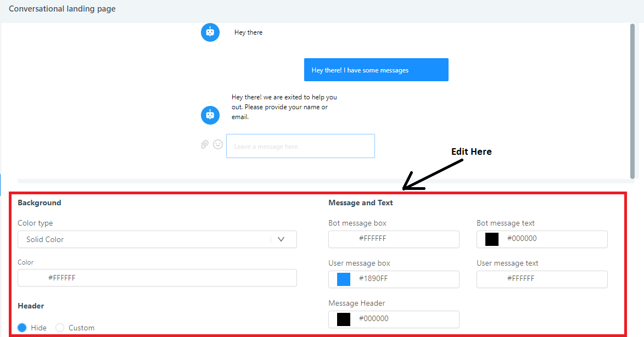The image size is (644, 337).
Task: Click the 'we are exited to help you' message
Action: (x=284, y=107)
